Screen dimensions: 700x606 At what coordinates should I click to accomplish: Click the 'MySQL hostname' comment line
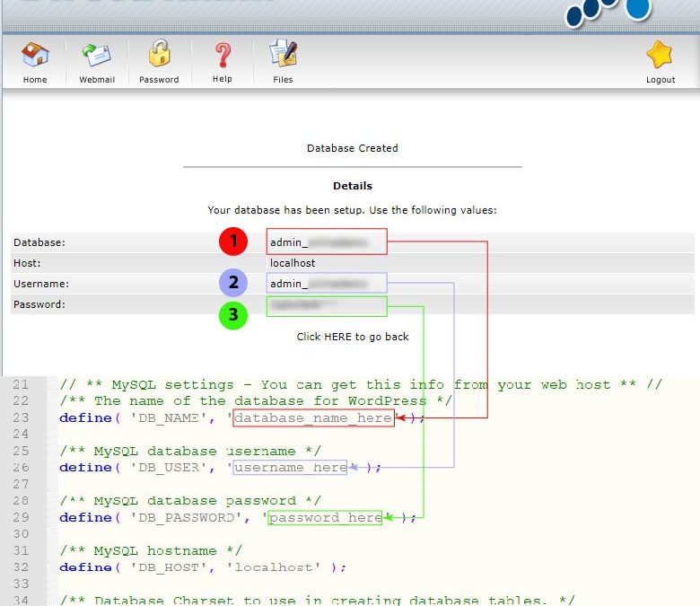pos(151,550)
